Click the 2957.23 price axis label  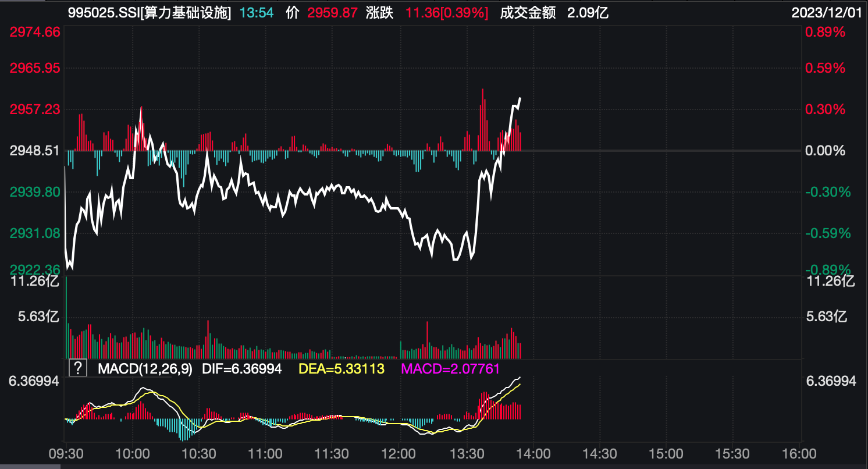[35, 109]
